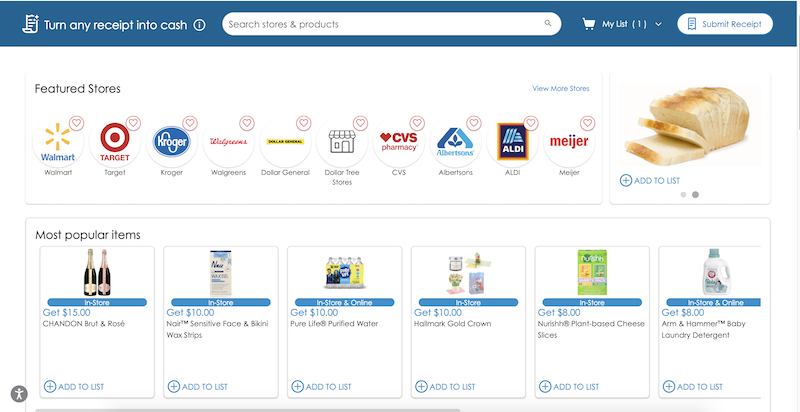Favorite Dollar Tree Stores with heart icon
The image size is (800, 412).
point(361,123)
